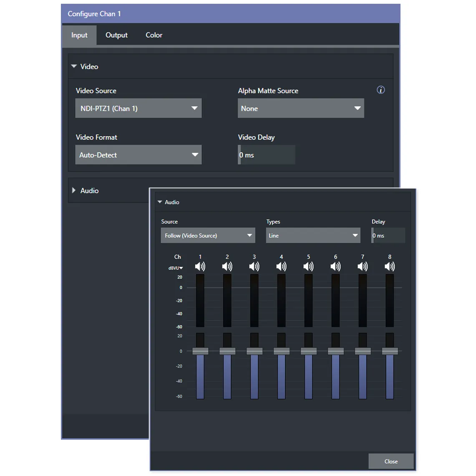Open the audio Types Line dropdown
Image resolution: width=476 pixels, height=476 pixels.
tap(313, 235)
